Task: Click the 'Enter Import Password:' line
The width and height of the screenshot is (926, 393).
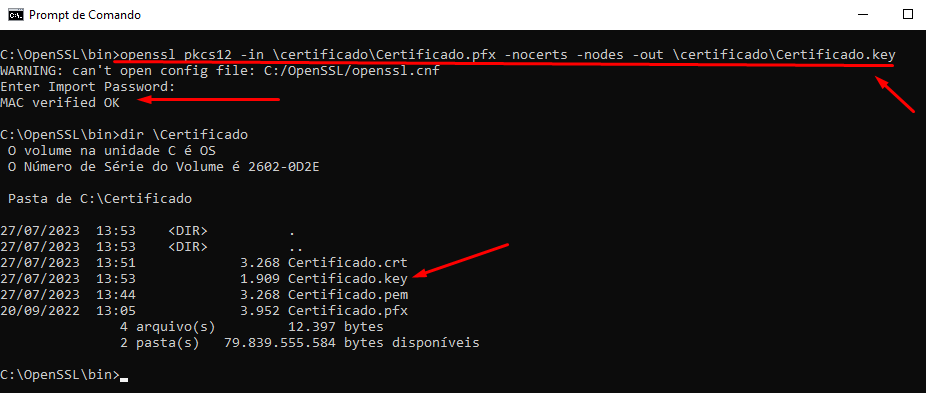Action: pyautogui.click(x=88, y=87)
